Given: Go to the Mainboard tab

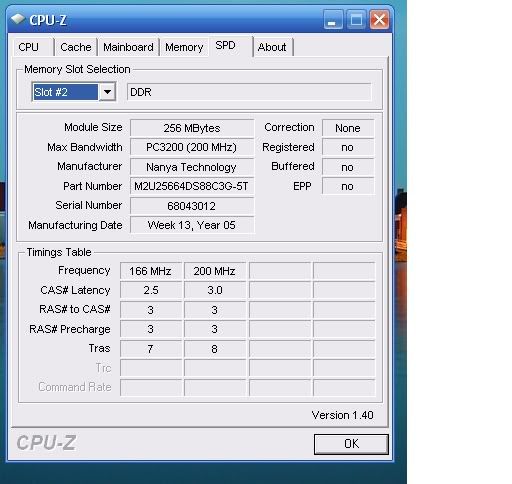Looking at the screenshot, I should coord(128,47).
